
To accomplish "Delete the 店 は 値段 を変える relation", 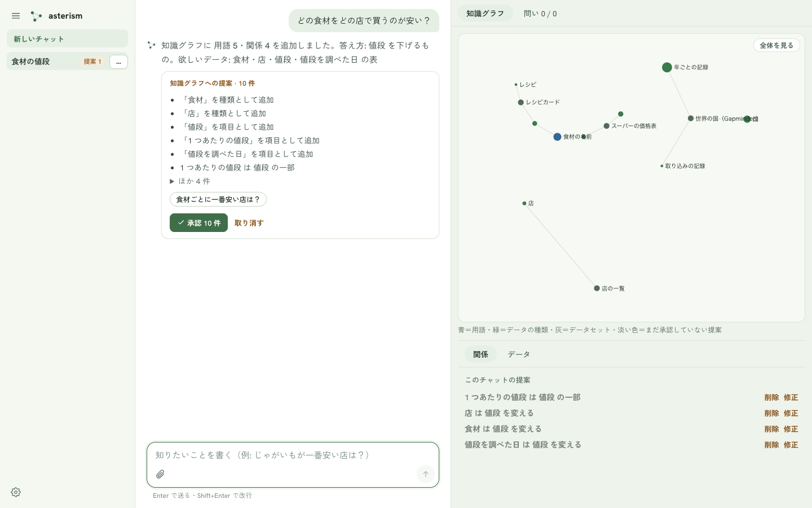I will [x=771, y=413].
